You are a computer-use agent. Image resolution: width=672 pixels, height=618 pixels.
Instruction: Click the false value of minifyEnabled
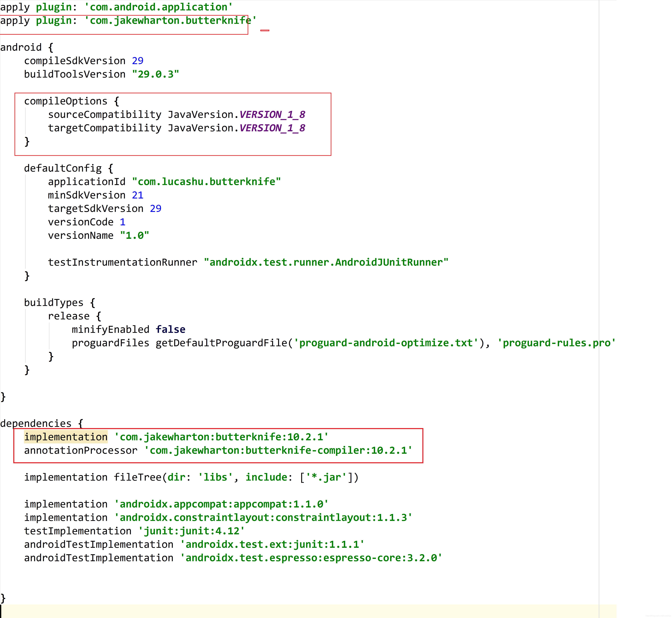[x=171, y=329]
